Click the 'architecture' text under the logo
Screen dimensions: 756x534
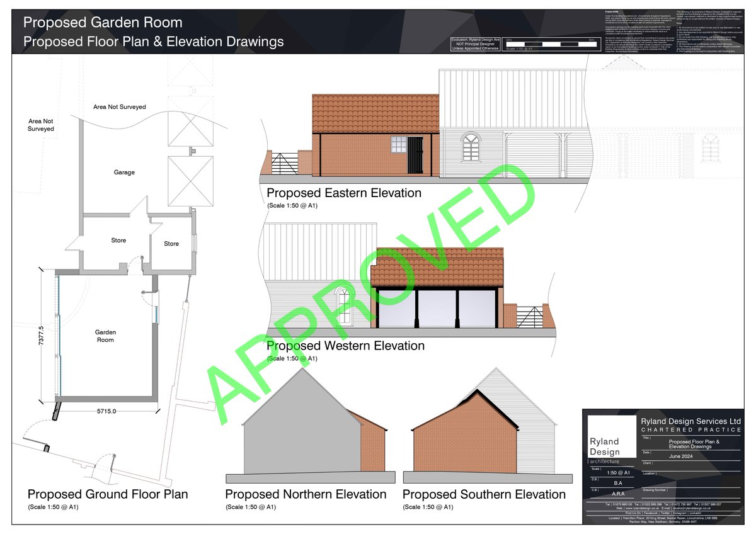tap(605, 462)
